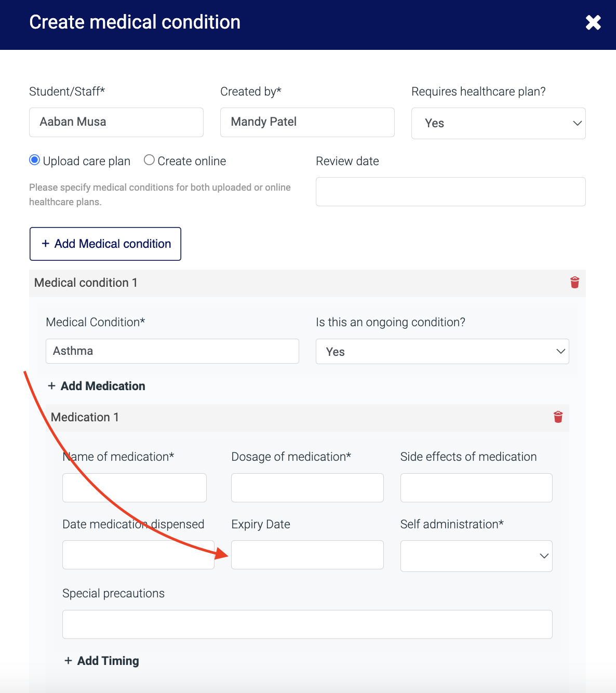Delete Medical condition 1 with trash icon

click(574, 283)
